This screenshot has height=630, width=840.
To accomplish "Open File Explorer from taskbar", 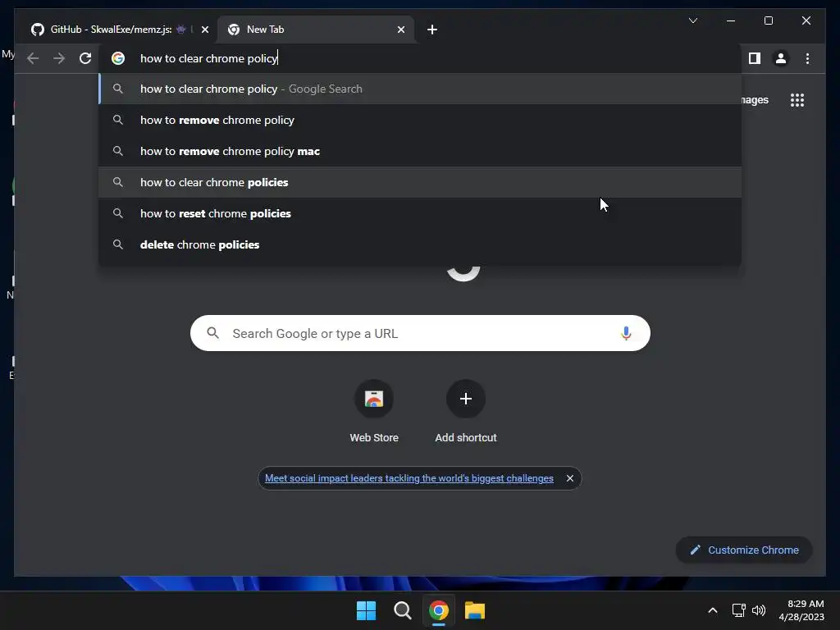I will pyautogui.click(x=475, y=610).
